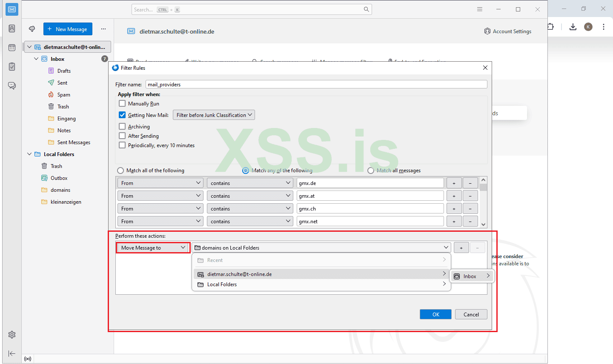
Task: Enable the Manually Run checkbox
Action: (122, 103)
